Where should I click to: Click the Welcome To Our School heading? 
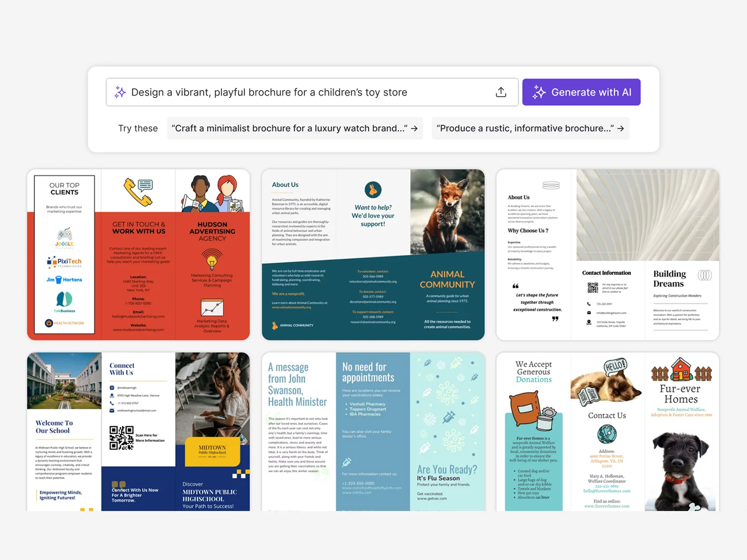click(54, 427)
